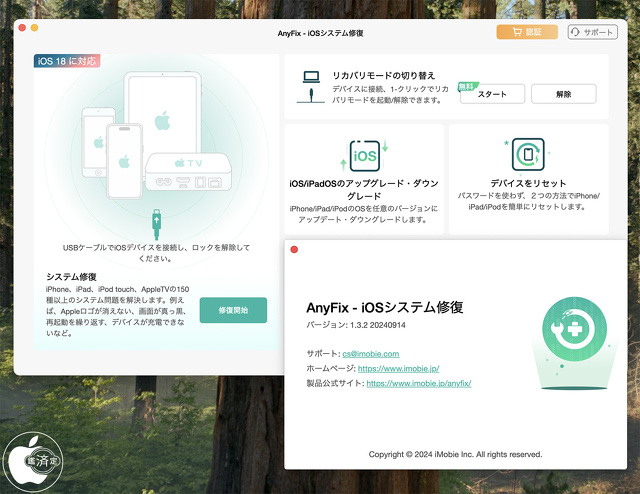Minimize the main AnyFix window
640x494 pixels.
(x=34, y=27)
